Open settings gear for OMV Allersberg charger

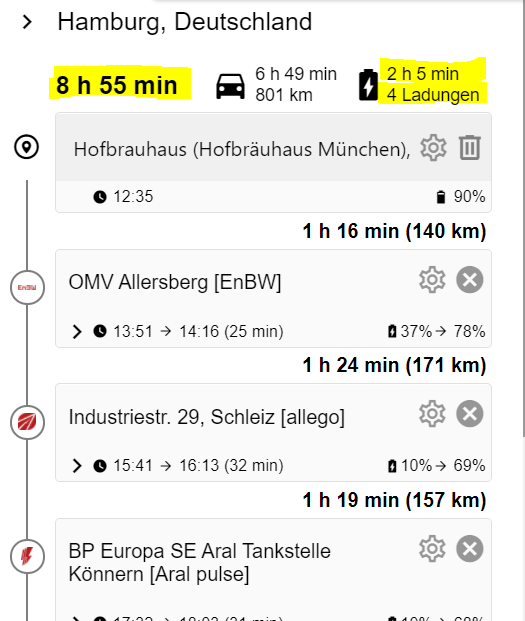tap(432, 280)
